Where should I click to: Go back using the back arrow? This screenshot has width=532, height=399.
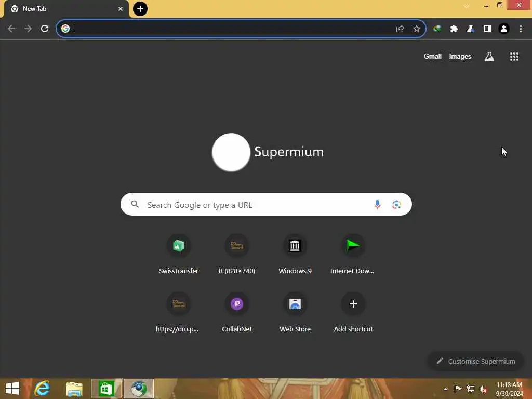(11, 29)
